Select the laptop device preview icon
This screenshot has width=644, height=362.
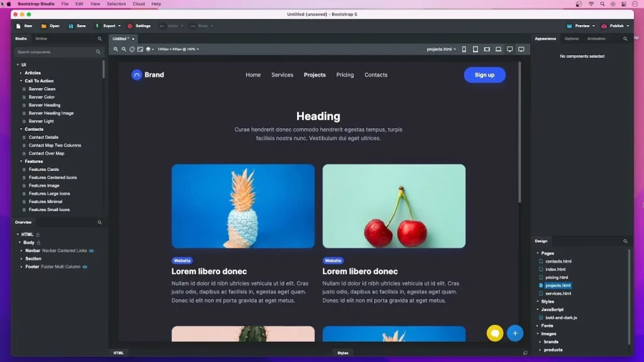tap(498, 49)
